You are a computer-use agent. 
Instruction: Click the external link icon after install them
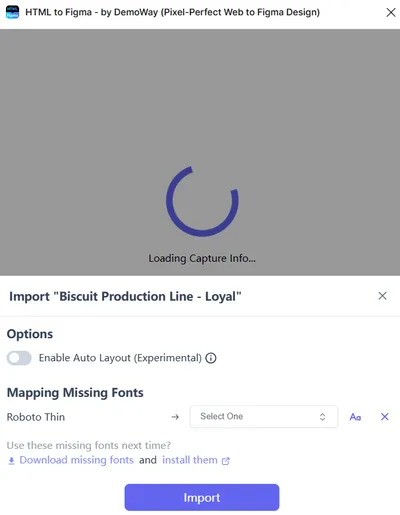[x=226, y=461]
